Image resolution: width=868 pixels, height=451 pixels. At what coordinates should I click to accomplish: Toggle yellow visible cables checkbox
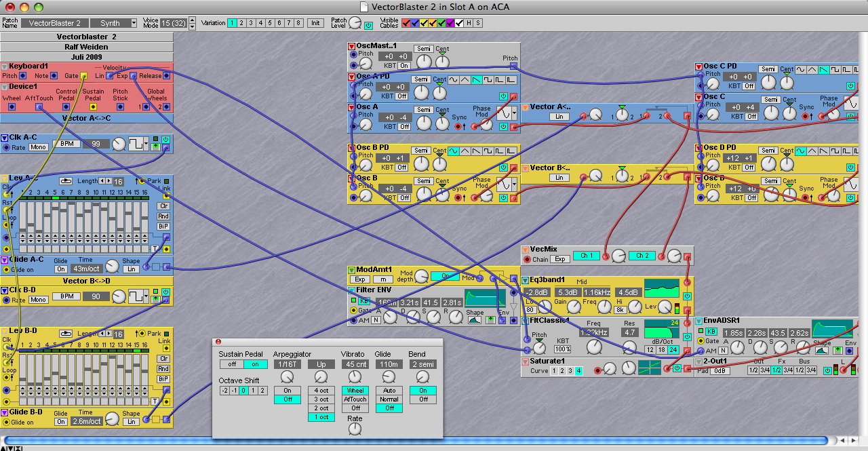(424, 23)
